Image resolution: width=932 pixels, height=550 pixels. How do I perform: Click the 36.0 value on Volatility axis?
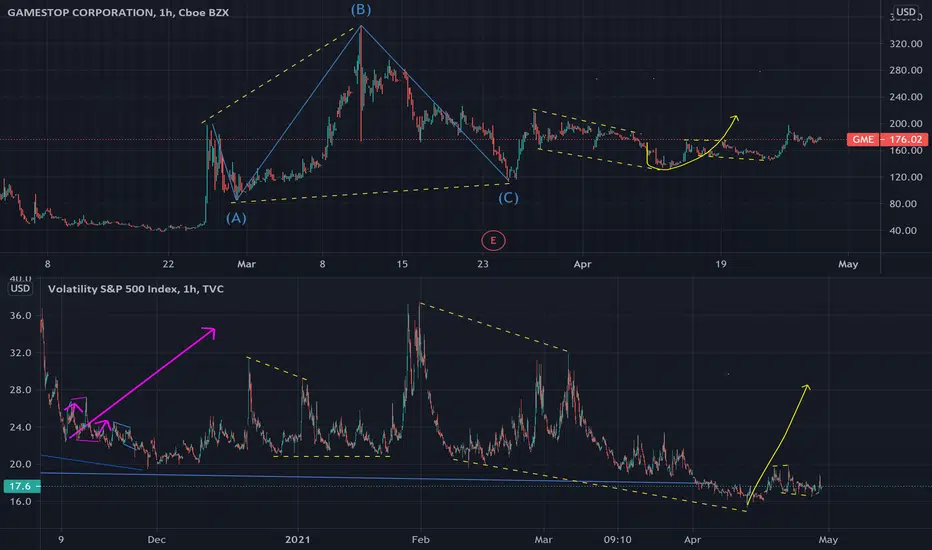(x=20, y=316)
